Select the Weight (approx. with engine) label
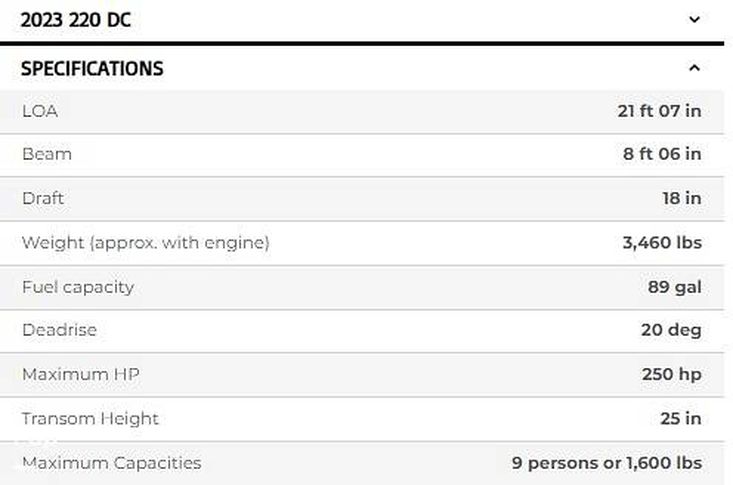Viewport: 733px width, 485px height. coord(146,243)
